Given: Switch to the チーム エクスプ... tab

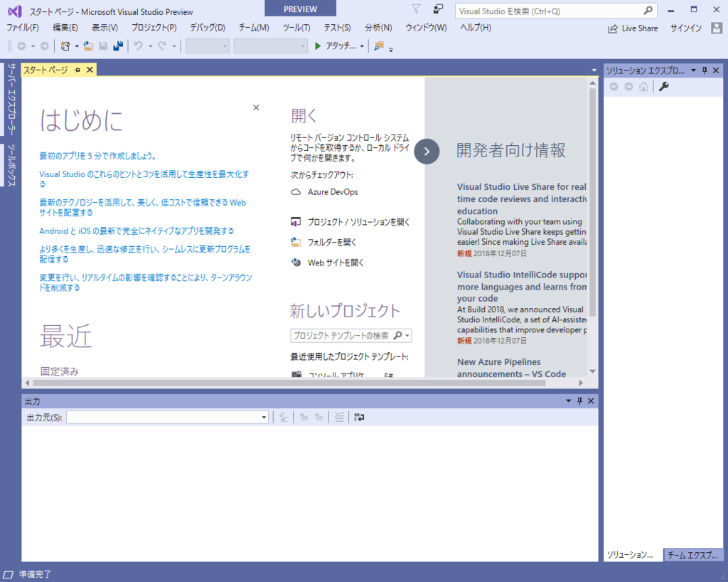Looking at the screenshot, I should [x=692, y=554].
